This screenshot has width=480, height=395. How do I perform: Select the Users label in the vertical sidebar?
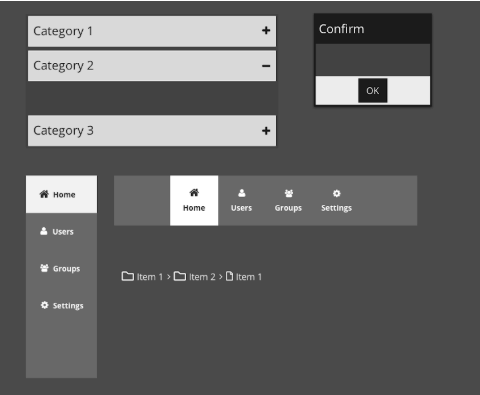click(x=63, y=232)
